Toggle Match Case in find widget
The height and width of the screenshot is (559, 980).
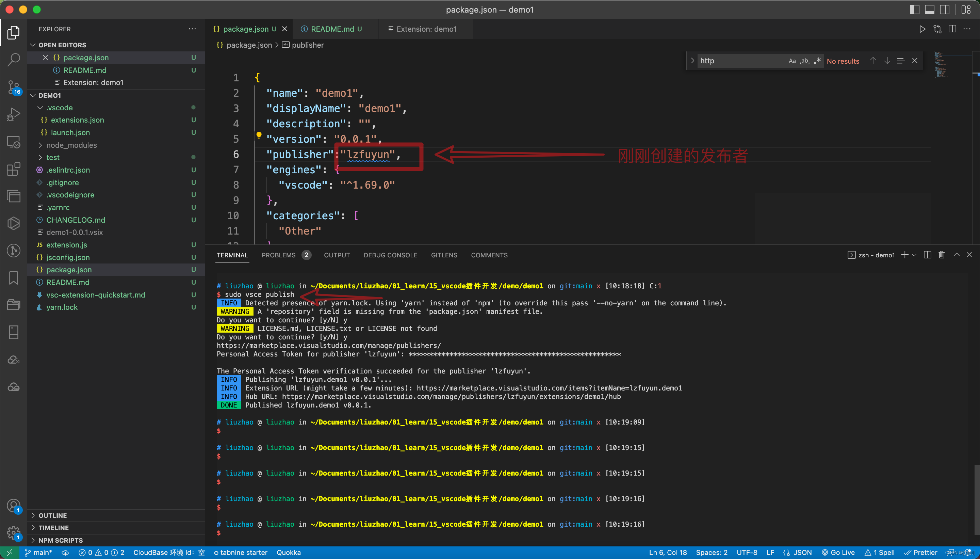click(x=792, y=61)
